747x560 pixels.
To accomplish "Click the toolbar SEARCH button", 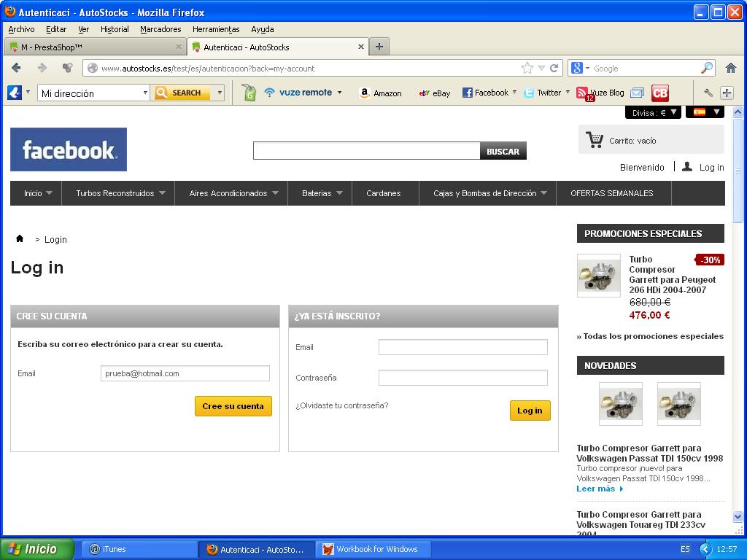I will pyautogui.click(x=180, y=93).
